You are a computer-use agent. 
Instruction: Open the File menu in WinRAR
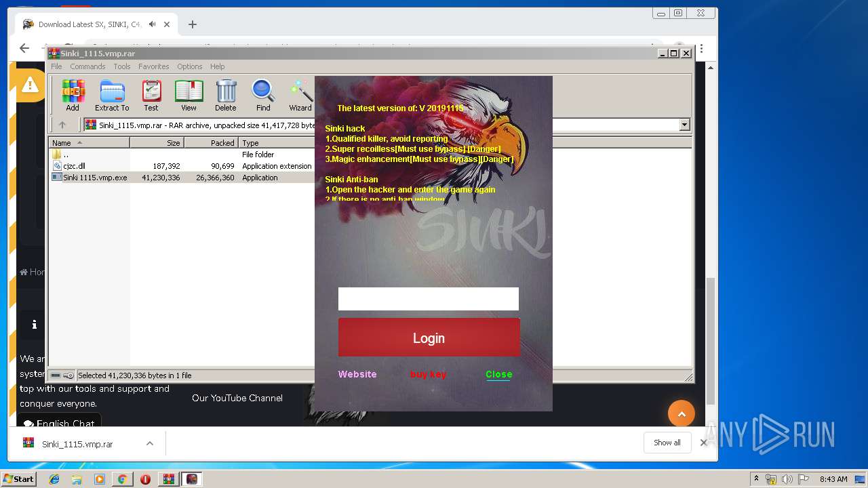tap(56, 66)
